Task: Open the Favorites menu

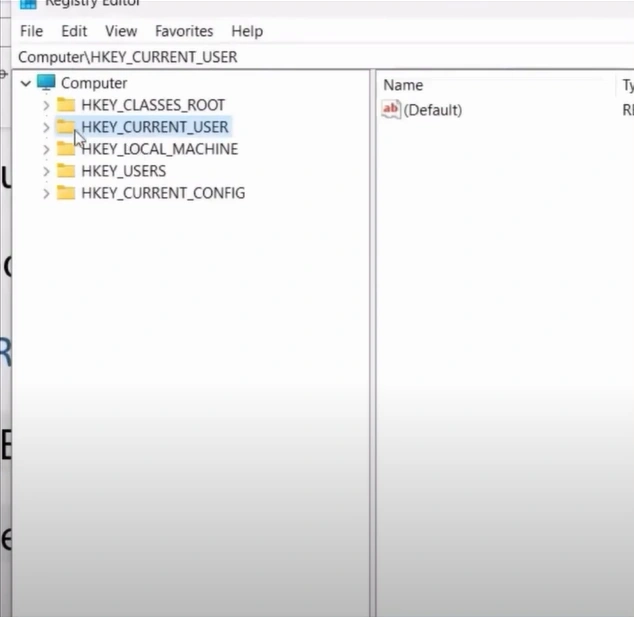Action: (184, 31)
